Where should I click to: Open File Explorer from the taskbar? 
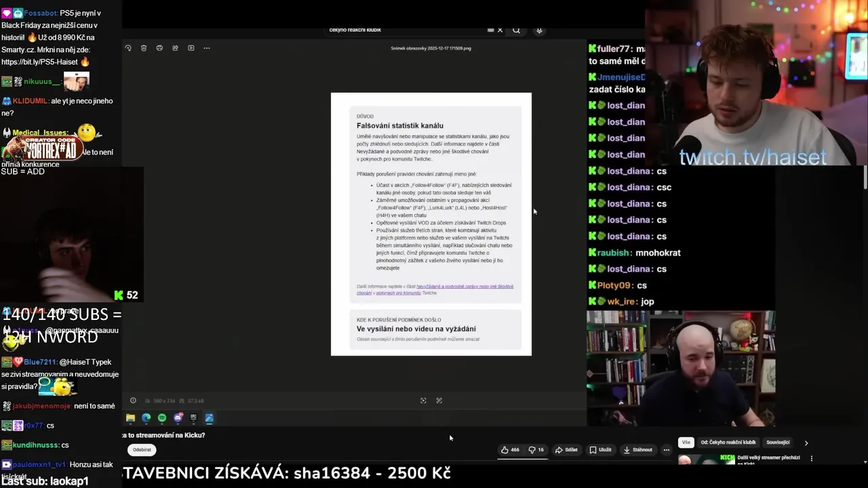(x=130, y=418)
